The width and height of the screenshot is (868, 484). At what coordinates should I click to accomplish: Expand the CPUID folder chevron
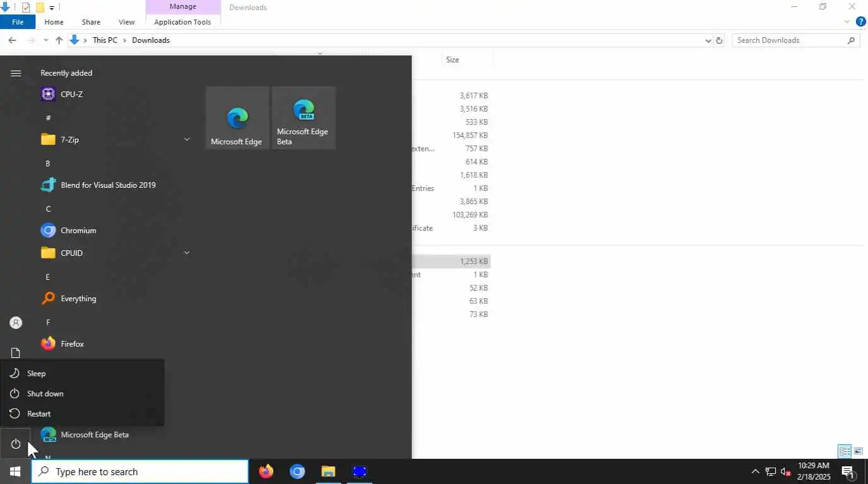[x=187, y=253]
